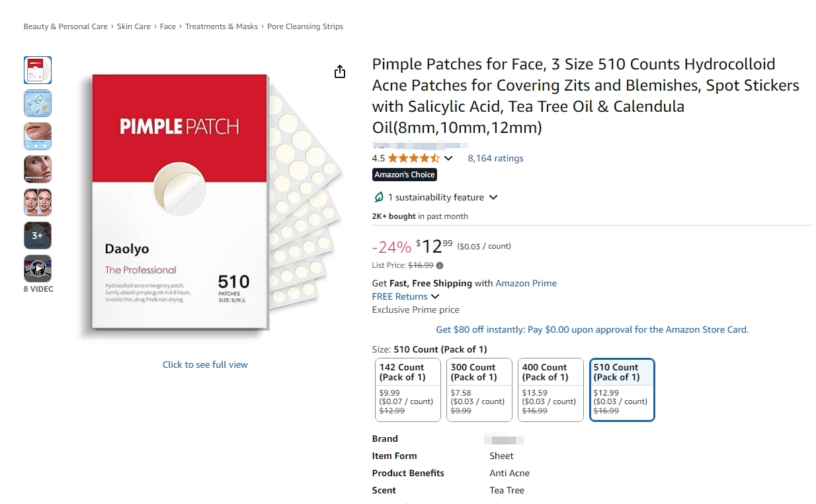Choose the 300 Count pack size
816x504 pixels.
click(479, 390)
